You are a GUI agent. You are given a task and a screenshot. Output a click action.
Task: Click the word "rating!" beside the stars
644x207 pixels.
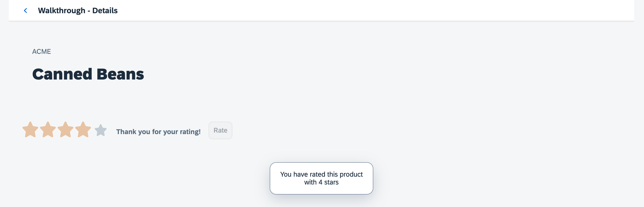click(x=190, y=132)
